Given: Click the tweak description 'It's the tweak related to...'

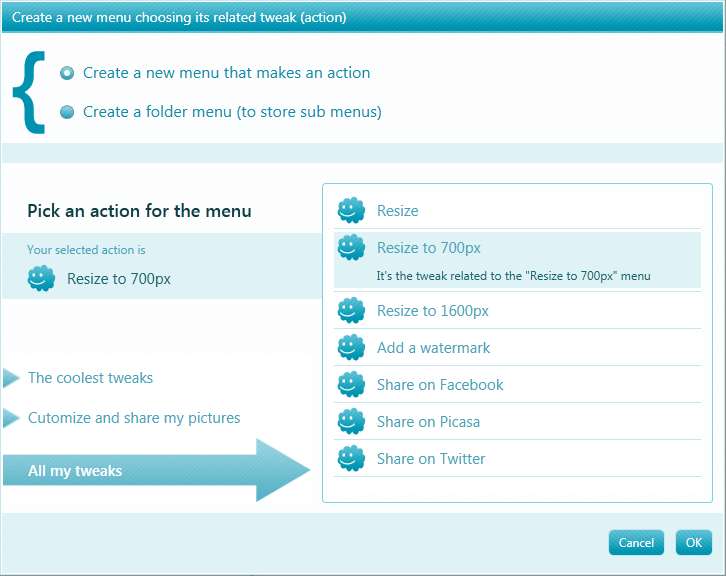Looking at the screenshot, I should point(513,276).
